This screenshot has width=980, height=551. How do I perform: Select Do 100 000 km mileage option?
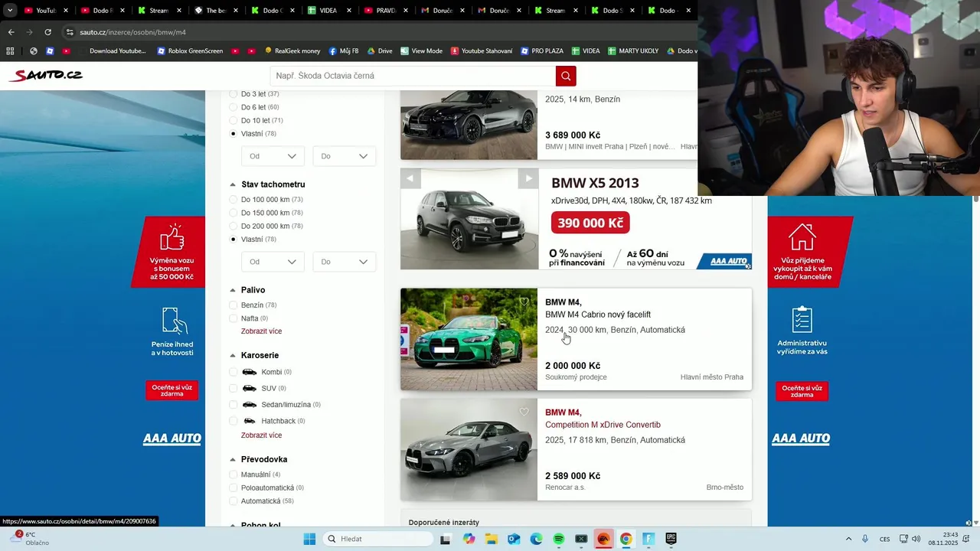[234, 200]
